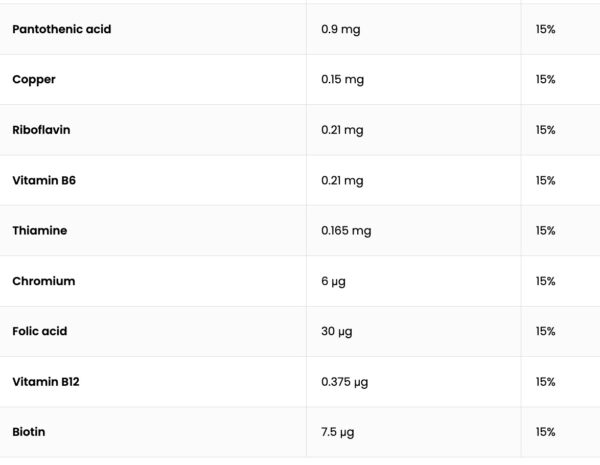Screen dimensions: 600x465
Task: Click the Riboflavin row label
Action: point(41,130)
